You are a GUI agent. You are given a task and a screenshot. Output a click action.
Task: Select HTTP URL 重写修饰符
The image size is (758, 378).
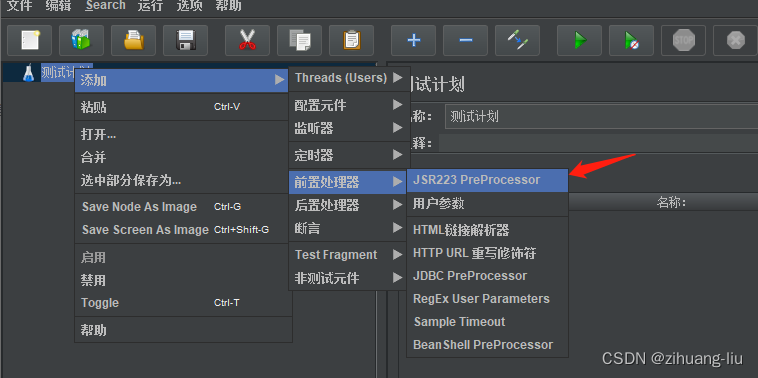click(488, 253)
